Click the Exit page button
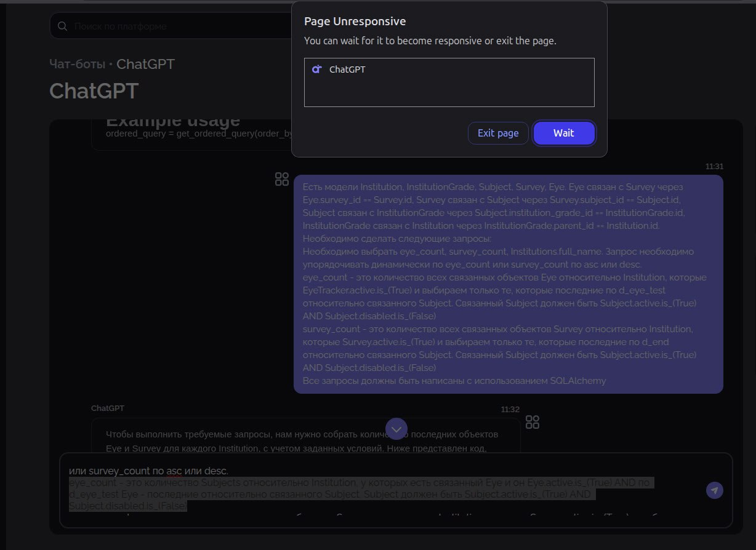 point(498,133)
